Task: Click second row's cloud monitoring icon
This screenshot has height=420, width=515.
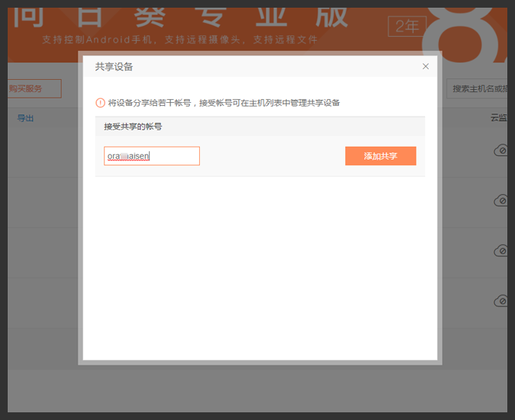Action: pos(500,200)
